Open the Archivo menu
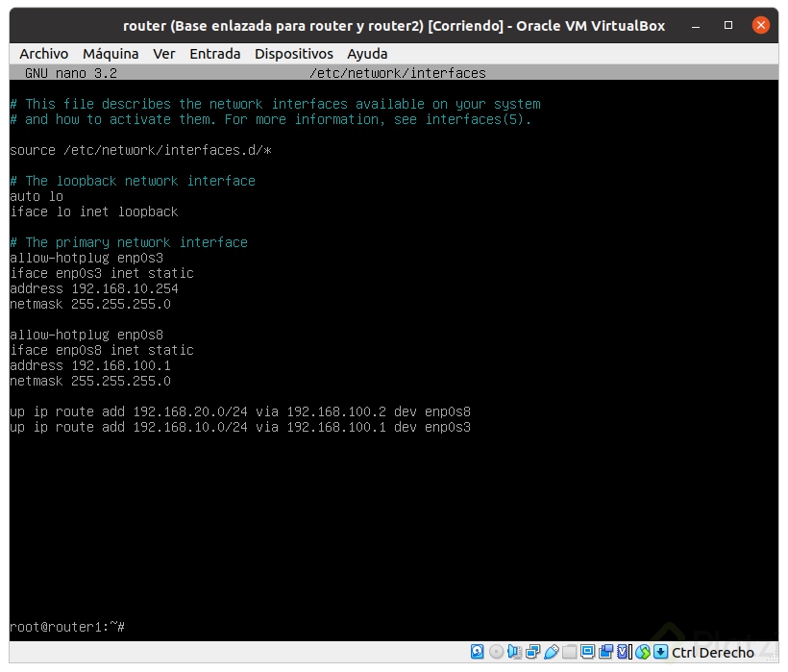The height and width of the screenshot is (672, 788). click(43, 54)
